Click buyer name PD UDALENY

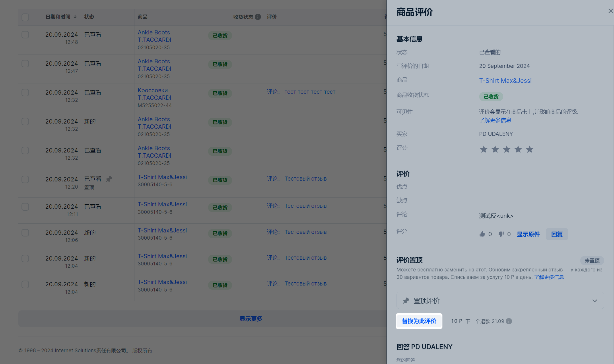pos(496,134)
